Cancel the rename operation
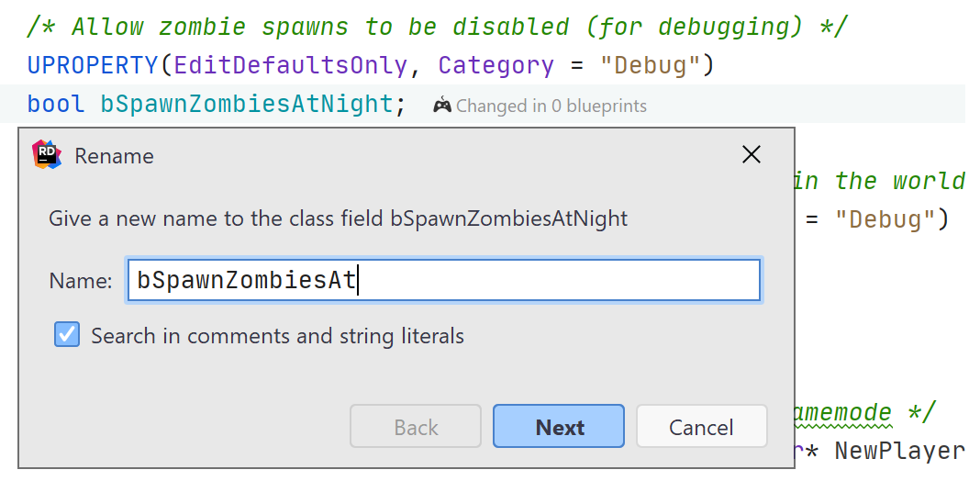 (701, 427)
